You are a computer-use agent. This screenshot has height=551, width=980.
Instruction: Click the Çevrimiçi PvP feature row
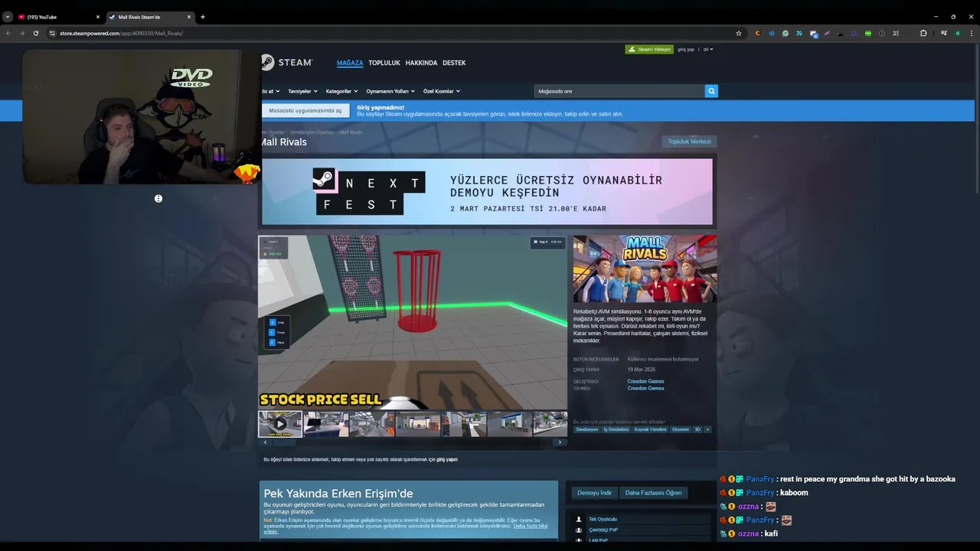[642, 530]
